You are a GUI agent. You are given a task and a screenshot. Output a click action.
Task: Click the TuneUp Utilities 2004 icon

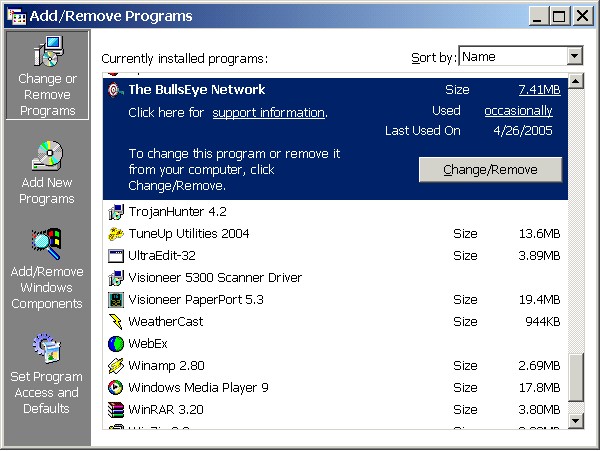[x=116, y=234]
